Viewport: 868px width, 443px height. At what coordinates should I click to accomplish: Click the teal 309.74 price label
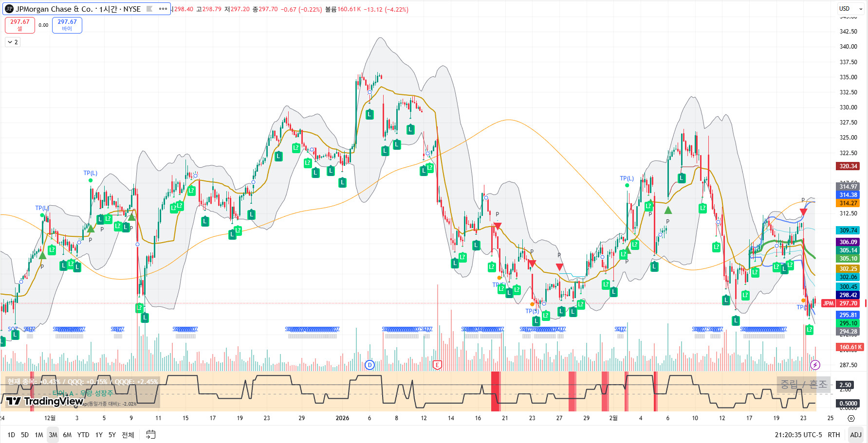click(848, 230)
